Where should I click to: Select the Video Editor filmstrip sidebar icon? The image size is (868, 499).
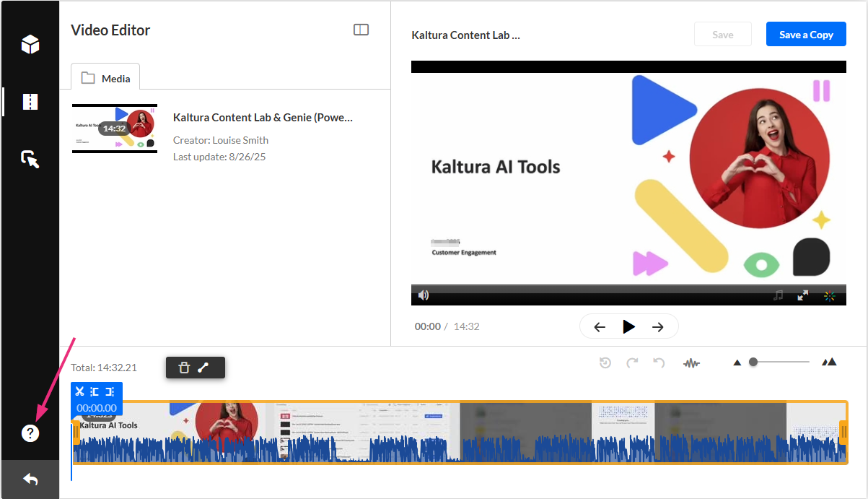click(x=30, y=102)
